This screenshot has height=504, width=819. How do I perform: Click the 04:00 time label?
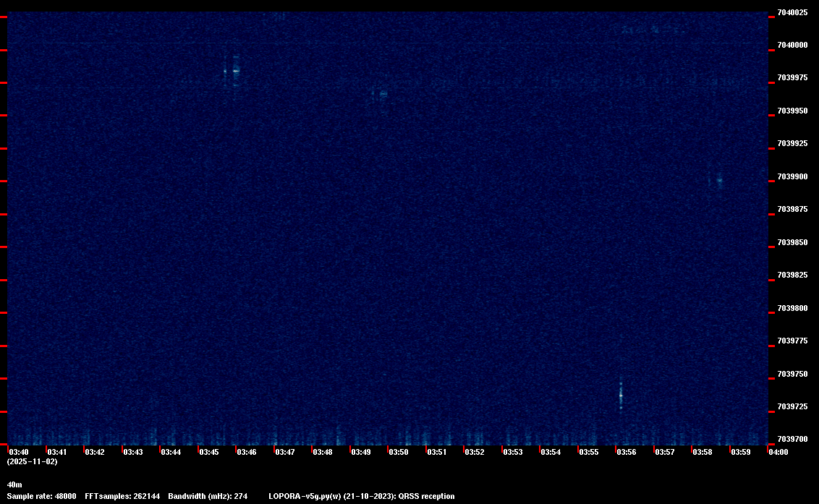778,452
